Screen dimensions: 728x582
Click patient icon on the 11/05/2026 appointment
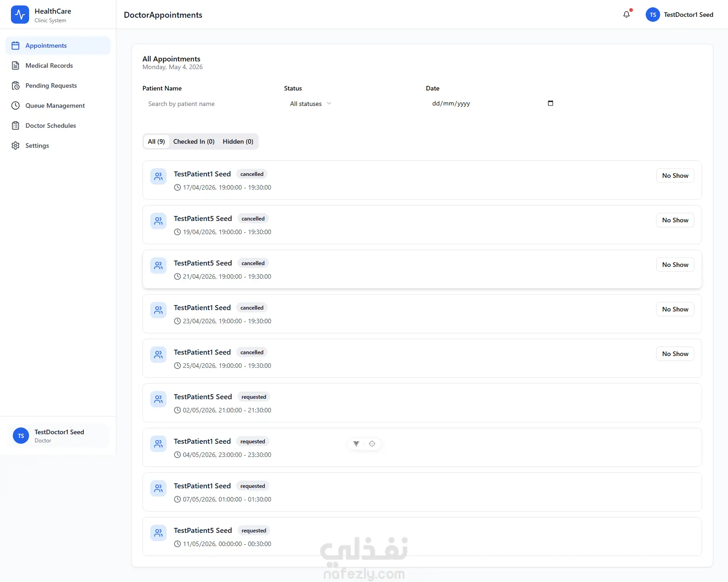158,533
